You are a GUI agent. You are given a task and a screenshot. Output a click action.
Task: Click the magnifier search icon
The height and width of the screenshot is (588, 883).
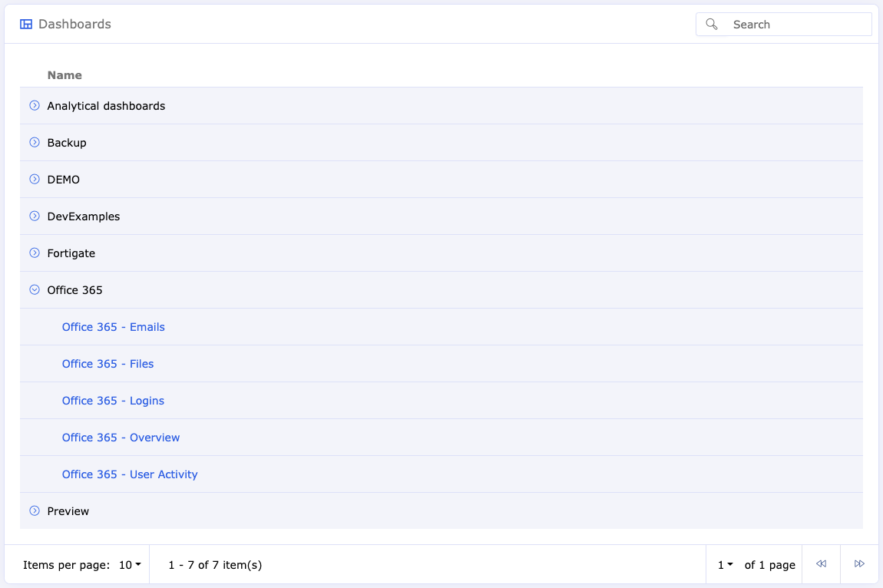point(711,25)
